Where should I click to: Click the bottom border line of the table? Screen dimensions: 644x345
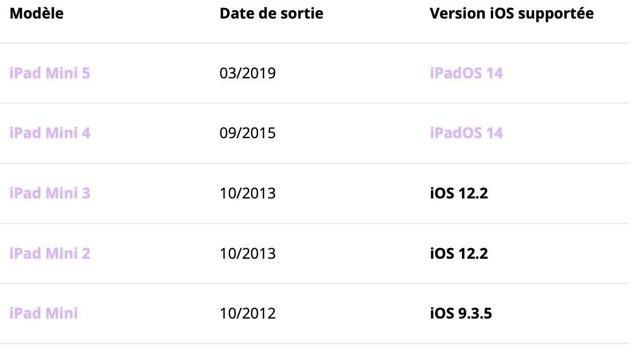pos(315,344)
